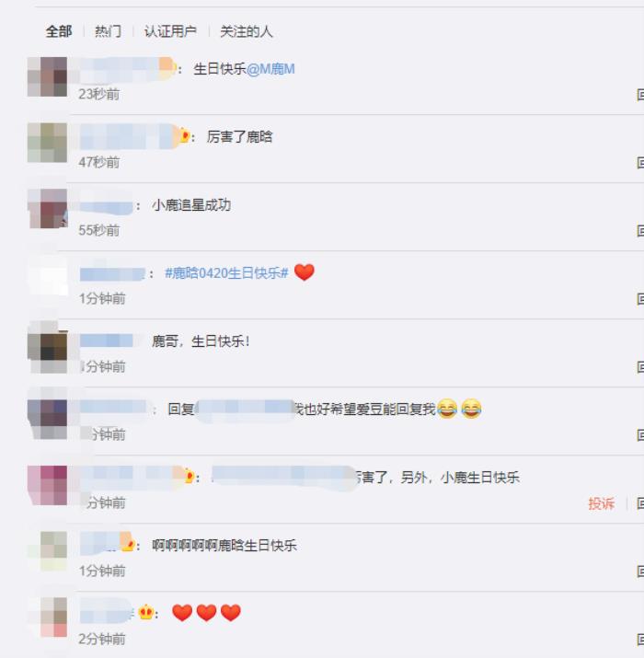Click 投诉 to report the comment
644x658 pixels.
click(x=601, y=503)
